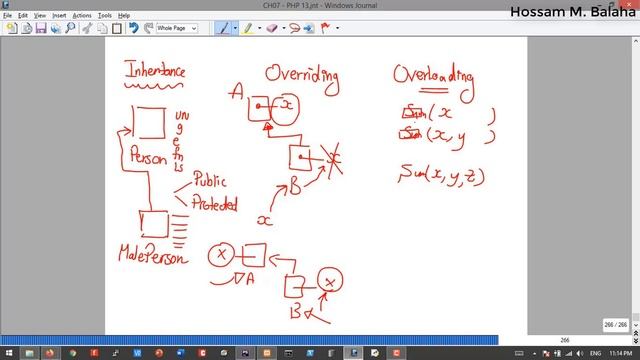Open the touch keyboard tray icon
This screenshot has height=360, width=640.
pyautogui.click(x=519, y=353)
